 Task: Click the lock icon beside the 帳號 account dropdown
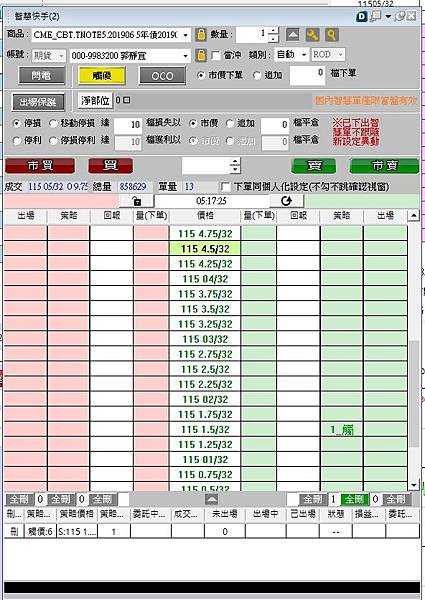click(x=201, y=55)
